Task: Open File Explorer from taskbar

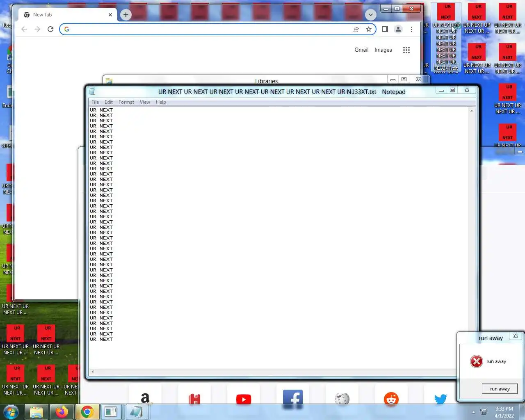Action: click(37, 412)
